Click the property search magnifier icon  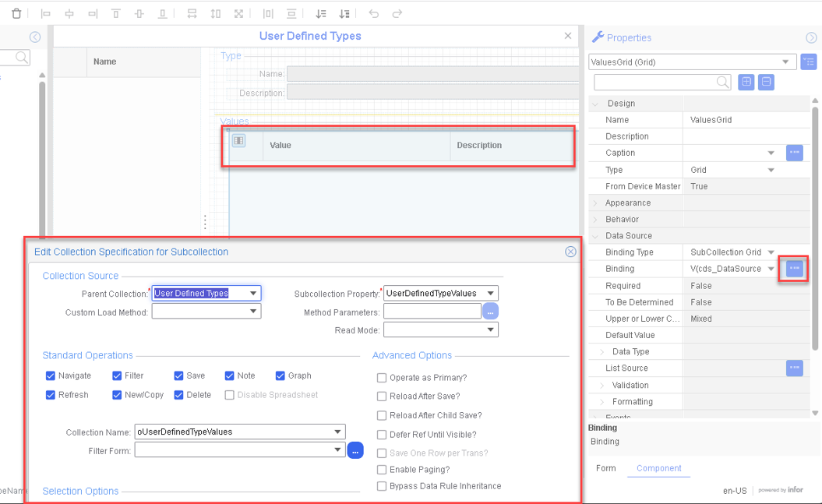click(x=722, y=82)
